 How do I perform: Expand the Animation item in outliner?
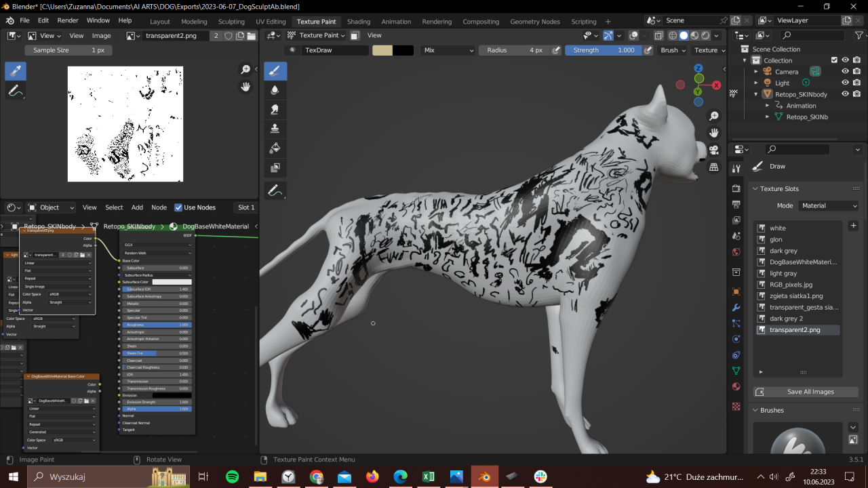click(767, 106)
